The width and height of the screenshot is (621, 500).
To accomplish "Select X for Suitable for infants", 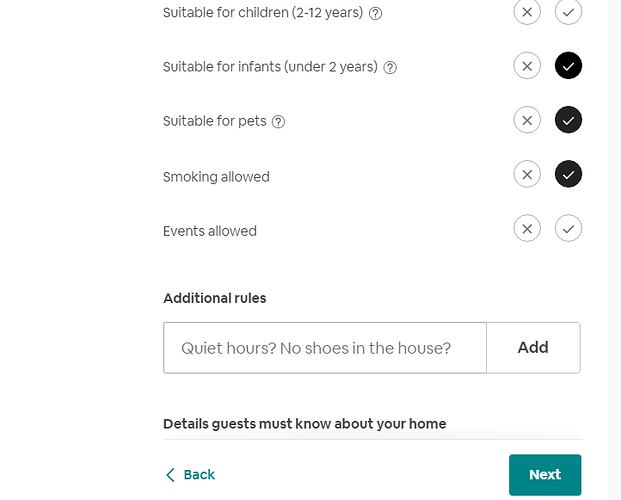I will tap(527, 66).
